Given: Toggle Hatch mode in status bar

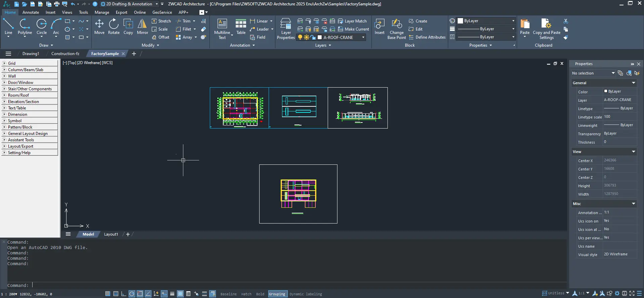Looking at the screenshot, I should pyautogui.click(x=246, y=294).
